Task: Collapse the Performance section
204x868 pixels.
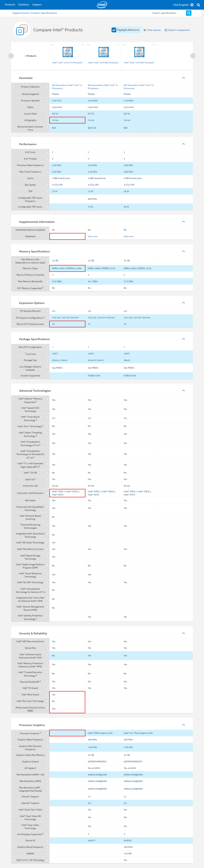Action: 183,144
